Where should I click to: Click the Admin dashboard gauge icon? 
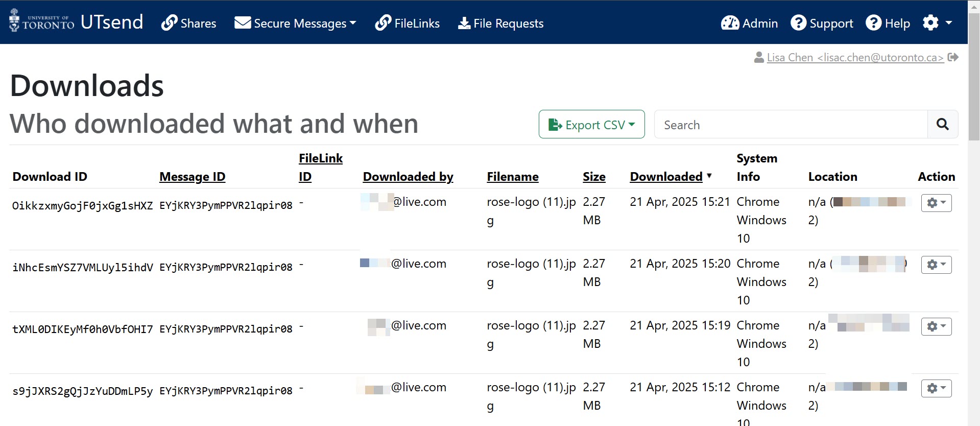(730, 23)
